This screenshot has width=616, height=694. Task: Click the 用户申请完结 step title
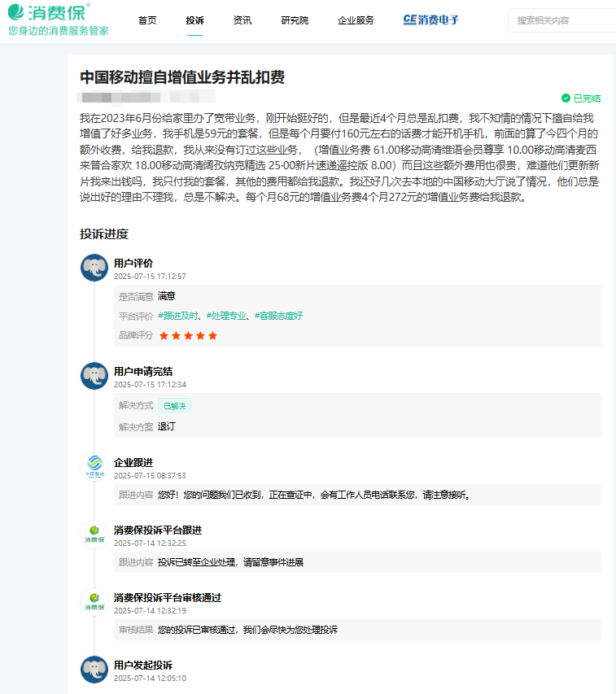coord(143,372)
